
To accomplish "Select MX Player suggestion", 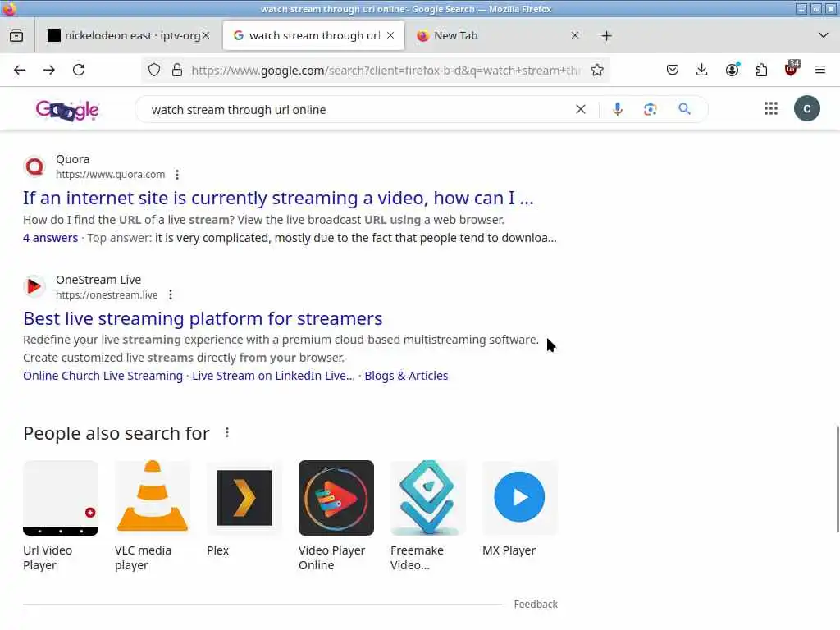I will coord(519,509).
